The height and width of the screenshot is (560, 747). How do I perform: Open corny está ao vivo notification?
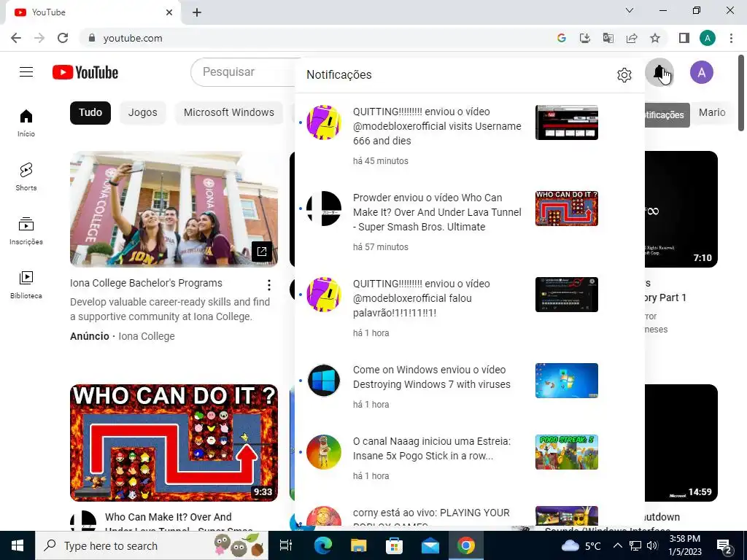point(431,516)
